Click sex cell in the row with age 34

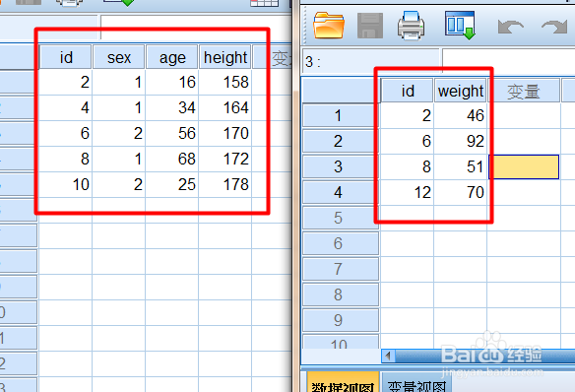click(x=119, y=107)
